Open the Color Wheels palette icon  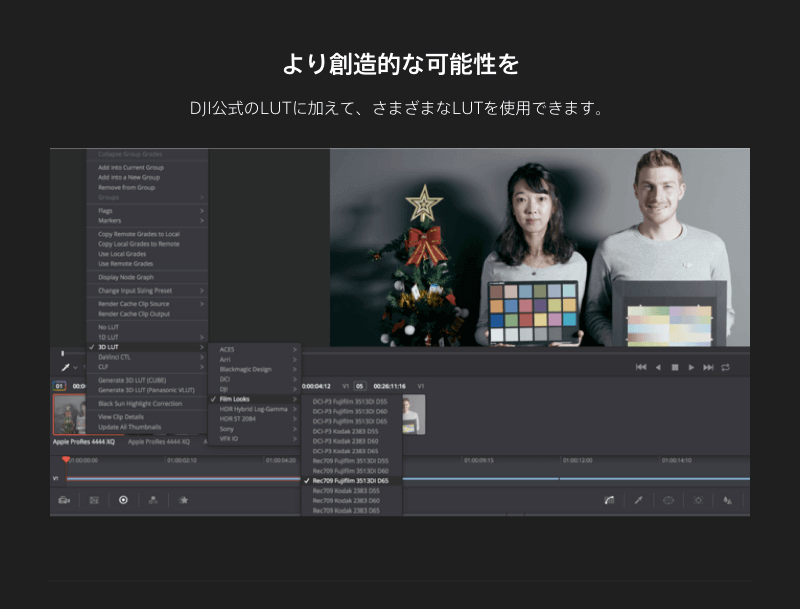(x=123, y=500)
